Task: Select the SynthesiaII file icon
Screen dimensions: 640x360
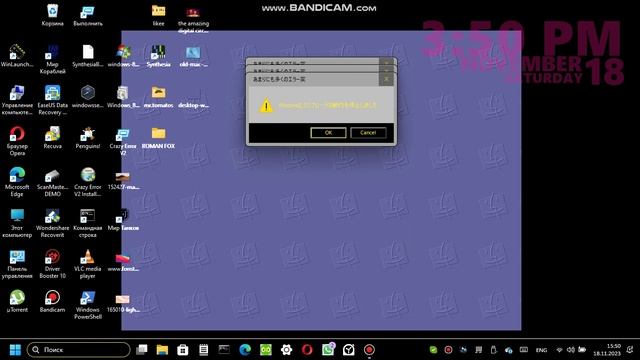Action: pos(88,56)
